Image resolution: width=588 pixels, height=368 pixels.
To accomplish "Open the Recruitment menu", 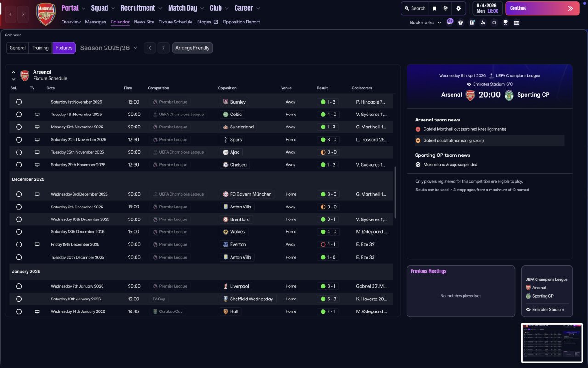I will point(141,8).
